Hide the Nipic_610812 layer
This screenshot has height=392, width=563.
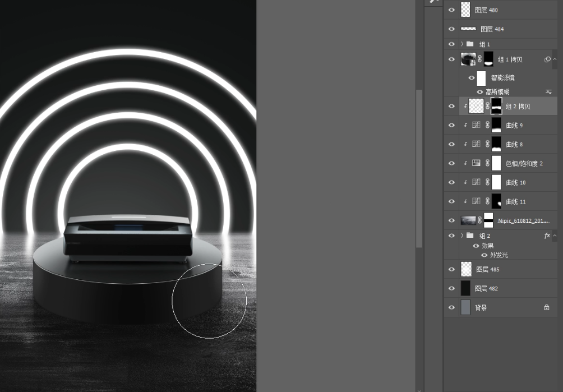[452, 220]
